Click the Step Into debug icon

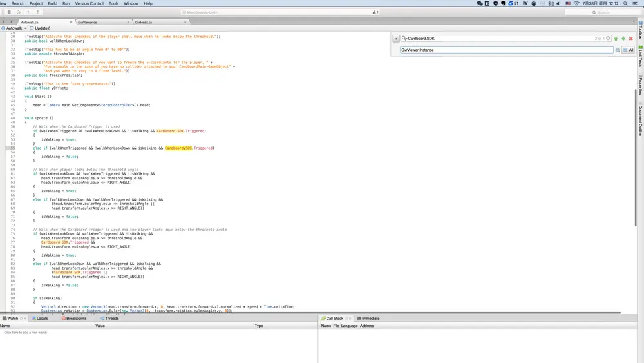28,12
